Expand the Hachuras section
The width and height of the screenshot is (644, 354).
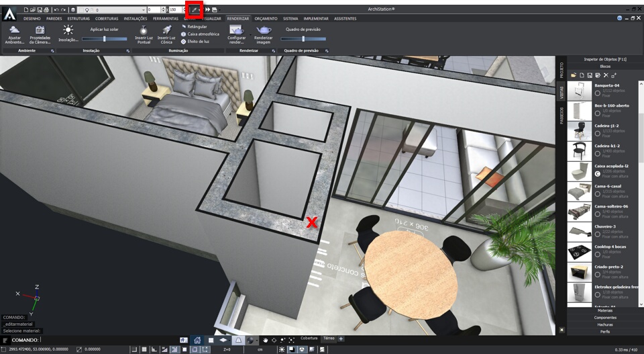605,324
